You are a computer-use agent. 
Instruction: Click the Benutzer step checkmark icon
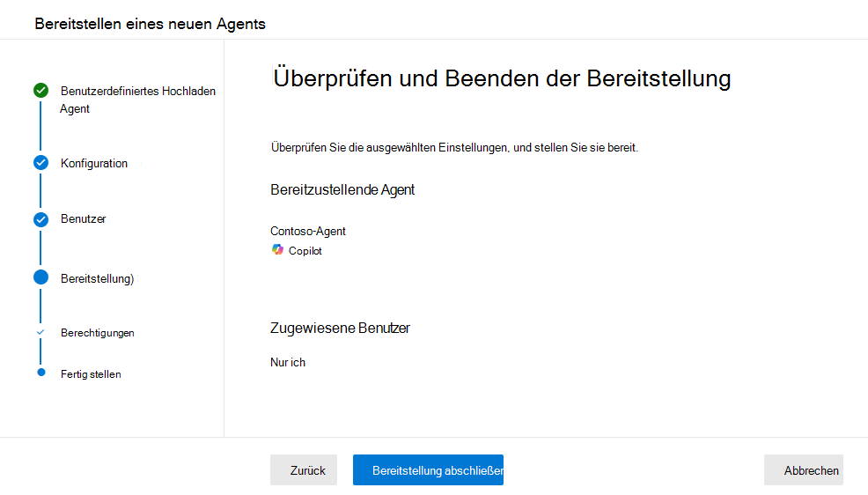(x=41, y=219)
